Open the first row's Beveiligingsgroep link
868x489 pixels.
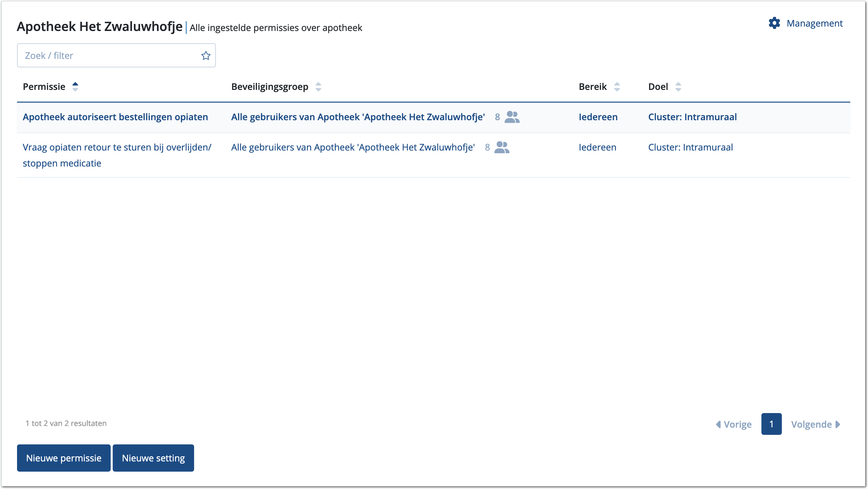click(x=358, y=117)
